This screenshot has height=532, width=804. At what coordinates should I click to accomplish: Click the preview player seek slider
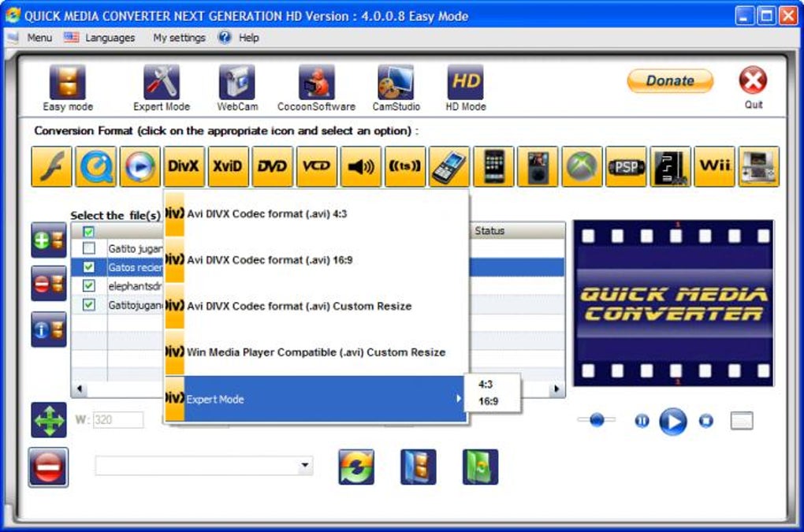coord(597,420)
